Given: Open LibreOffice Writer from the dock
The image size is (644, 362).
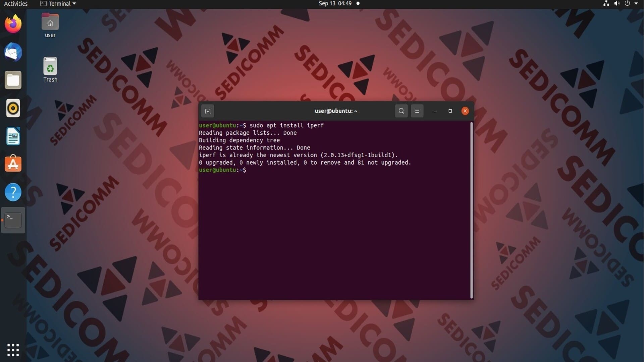Looking at the screenshot, I should pos(13,136).
